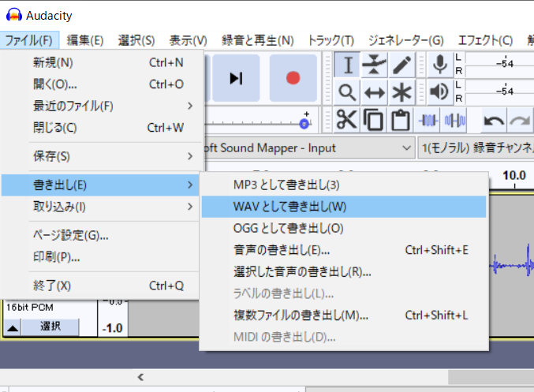
Task: Select the Multi-tool asterisk icon
Action: point(401,92)
